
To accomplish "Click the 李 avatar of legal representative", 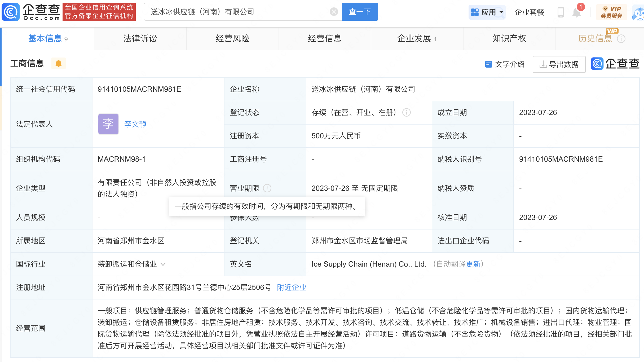I will 108,124.
